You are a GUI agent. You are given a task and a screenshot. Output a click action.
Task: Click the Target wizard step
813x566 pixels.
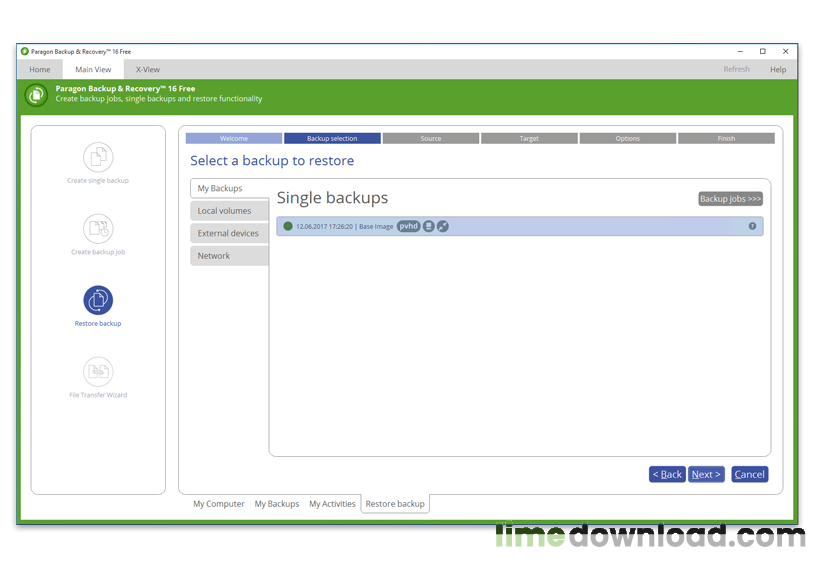[x=529, y=138]
